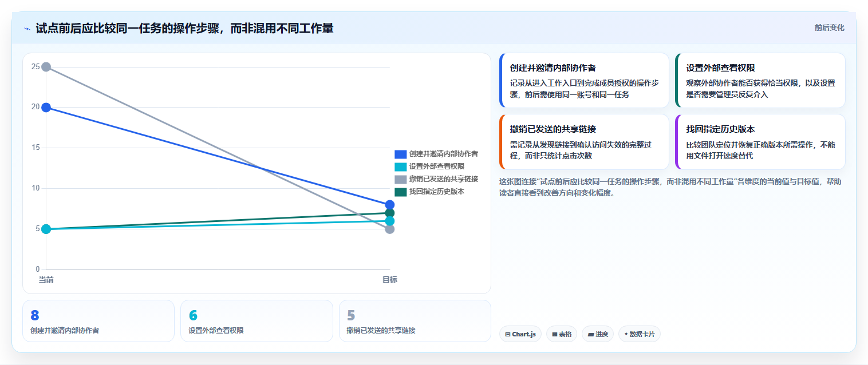
Task: Click the stat card showing 6
Action: (x=257, y=321)
